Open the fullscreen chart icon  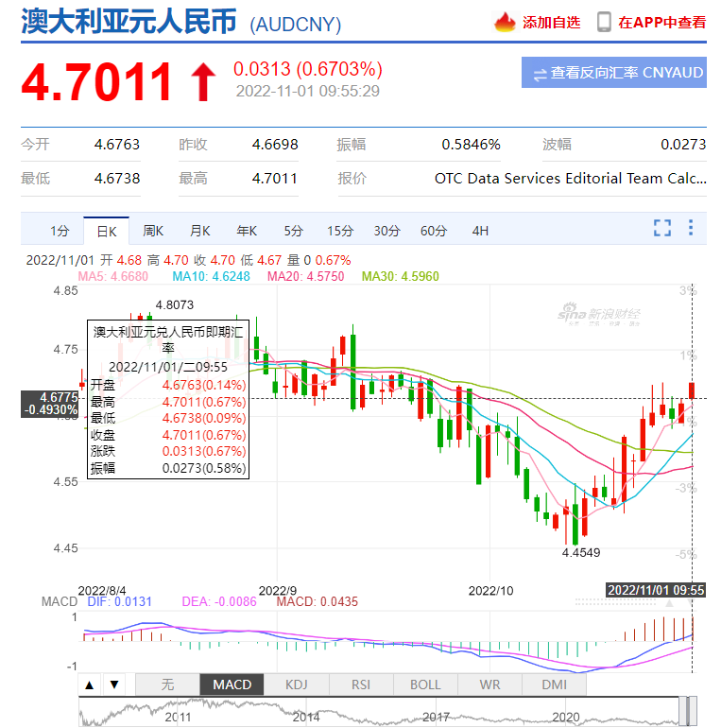[x=662, y=228]
